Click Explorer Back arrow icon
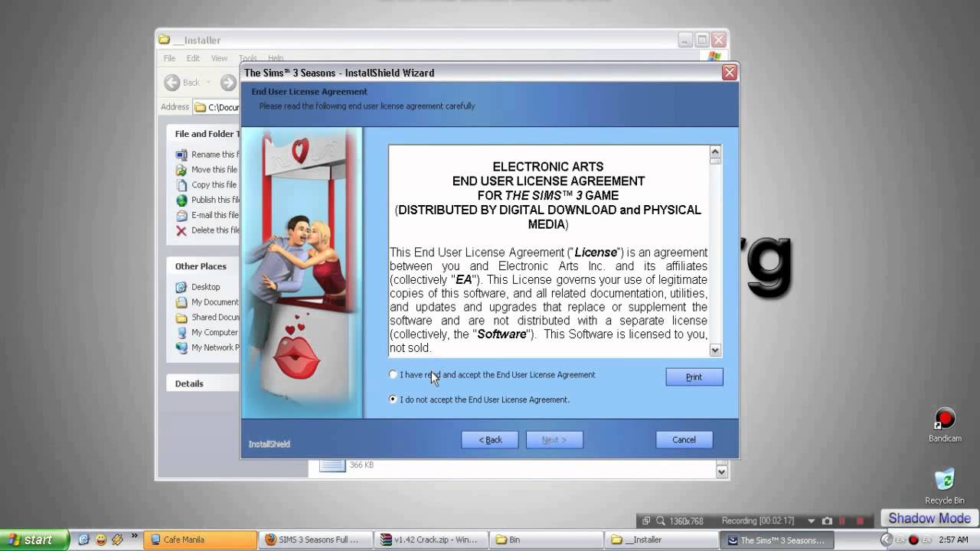 click(172, 83)
